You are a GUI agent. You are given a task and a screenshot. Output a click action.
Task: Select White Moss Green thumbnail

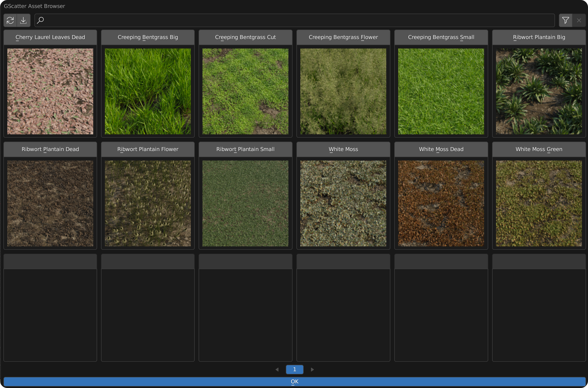539,203
